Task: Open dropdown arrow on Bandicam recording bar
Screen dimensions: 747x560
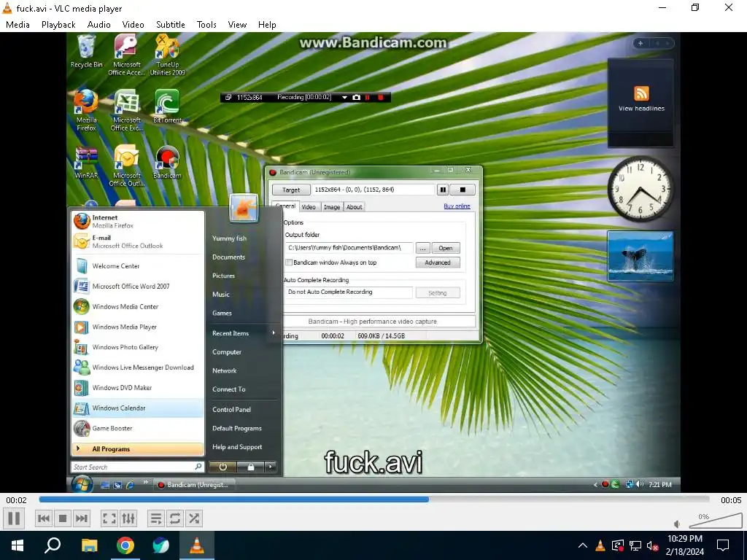Action: click(x=344, y=97)
